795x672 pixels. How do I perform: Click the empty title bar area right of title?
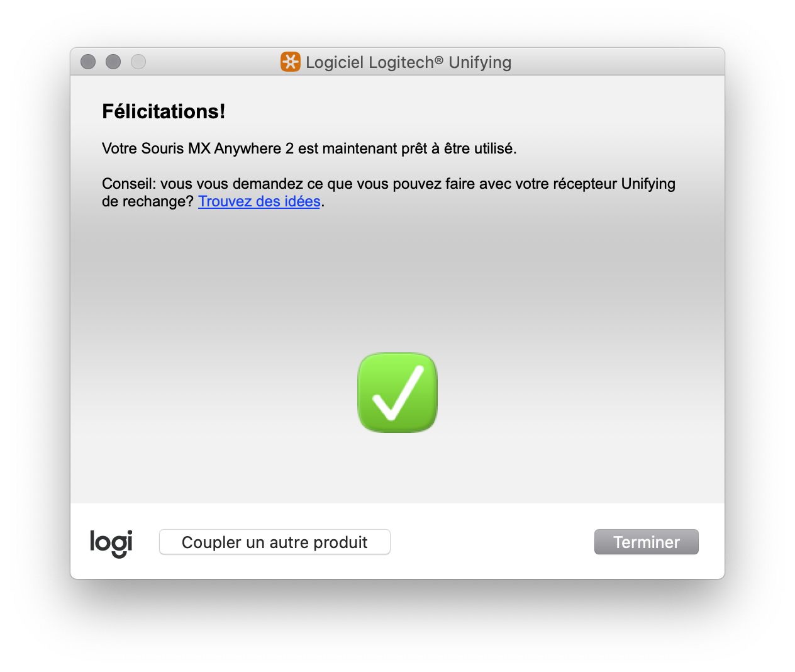[x=616, y=62]
